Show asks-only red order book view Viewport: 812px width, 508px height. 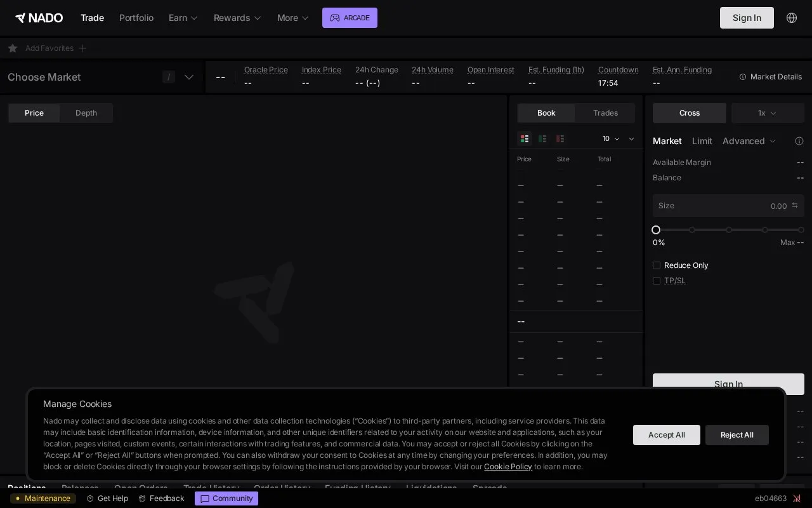tap(560, 138)
